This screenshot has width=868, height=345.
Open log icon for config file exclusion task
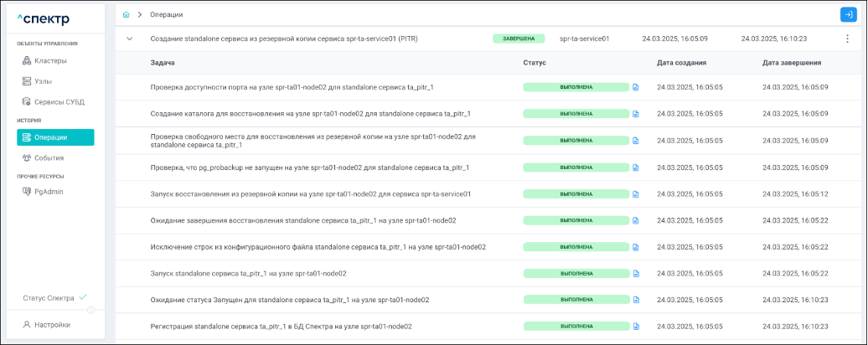(636, 247)
